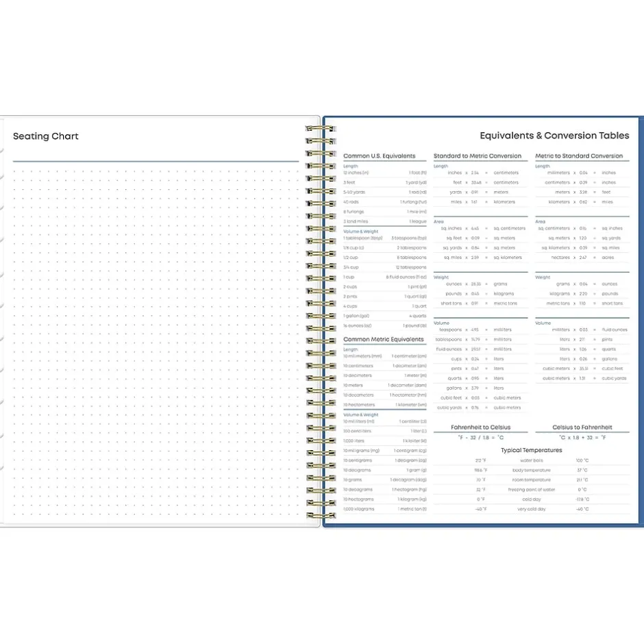
Task: Click the Fahrenheit to Celsius formula
Action: coord(480,437)
